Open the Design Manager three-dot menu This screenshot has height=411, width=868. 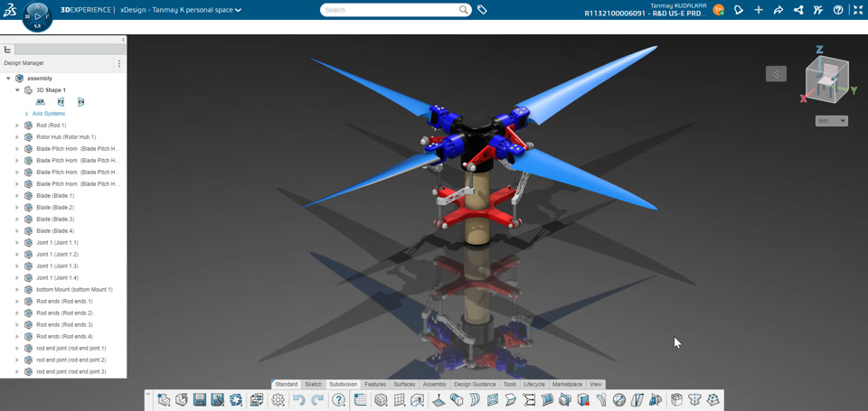coord(119,63)
